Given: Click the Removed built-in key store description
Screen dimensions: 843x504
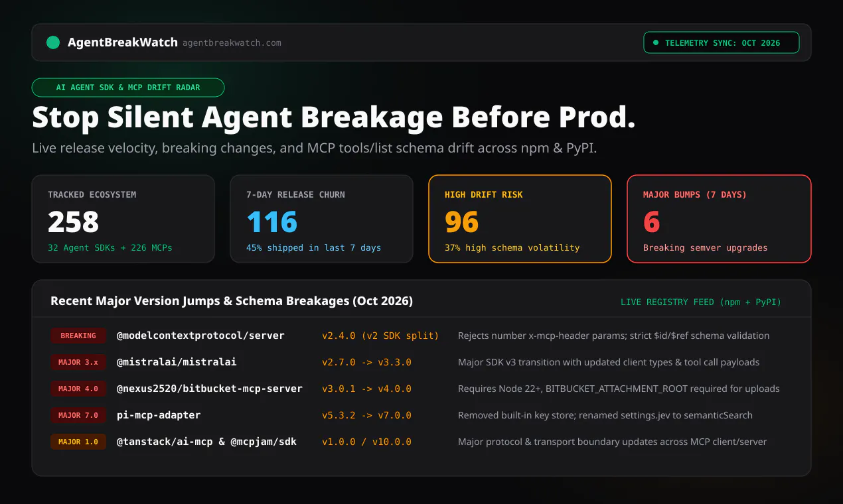Looking at the screenshot, I should click(x=605, y=415).
